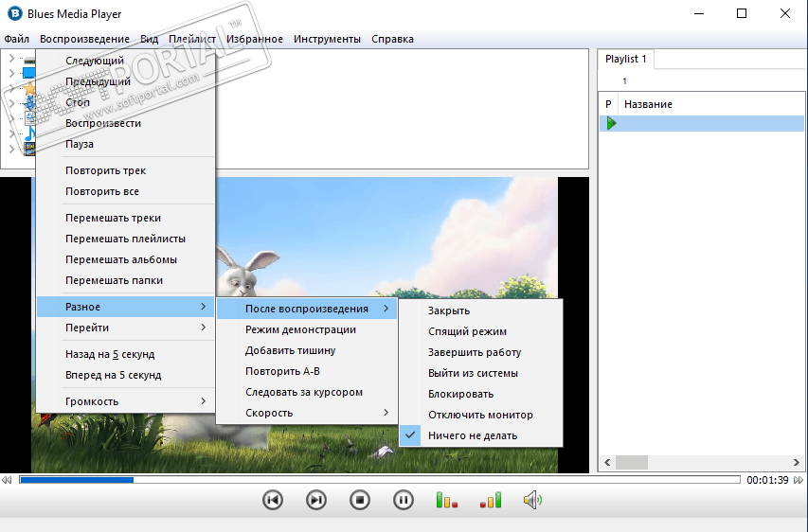Expand the 'После воспроизведения' submenu

(307, 309)
